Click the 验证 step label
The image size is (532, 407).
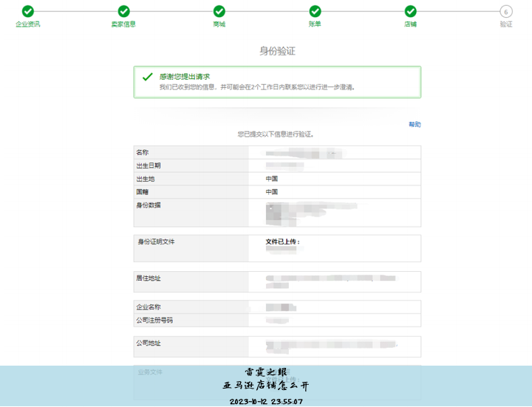(x=505, y=24)
